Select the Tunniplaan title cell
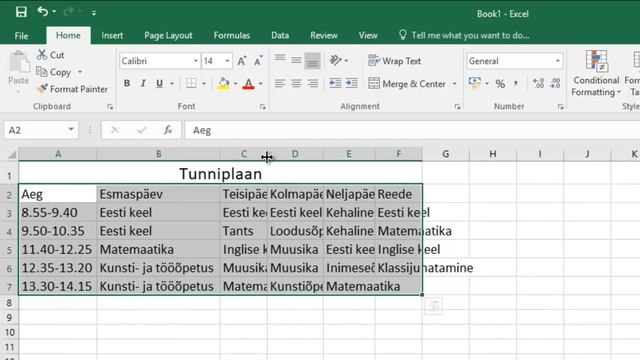The image size is (640, 360). (220, 173)
